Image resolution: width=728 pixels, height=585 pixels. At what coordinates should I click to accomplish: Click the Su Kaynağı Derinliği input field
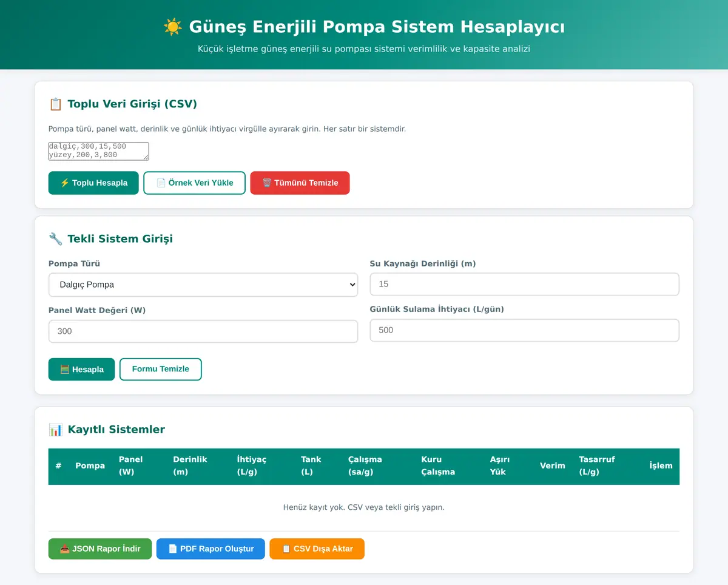point(524,284)
